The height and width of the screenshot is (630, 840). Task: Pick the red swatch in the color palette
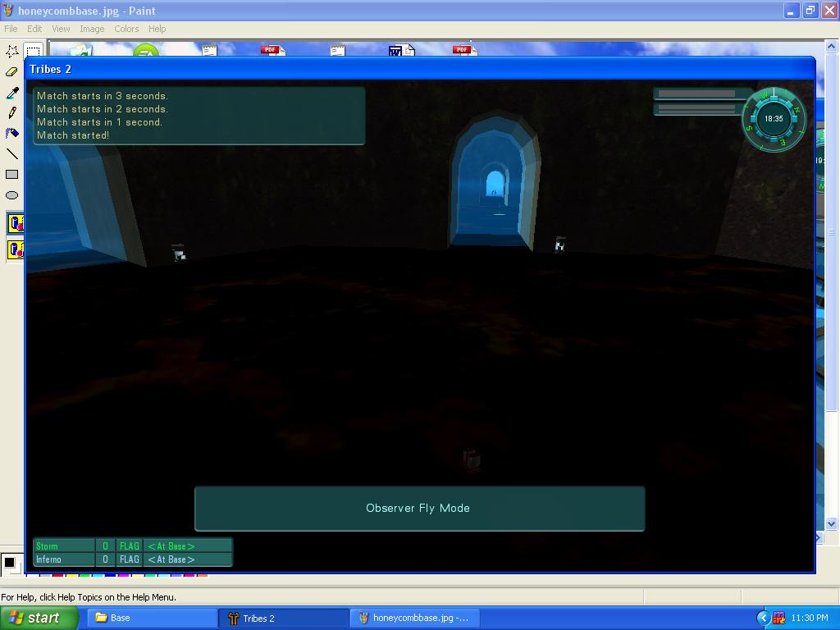tap(58, 576)
